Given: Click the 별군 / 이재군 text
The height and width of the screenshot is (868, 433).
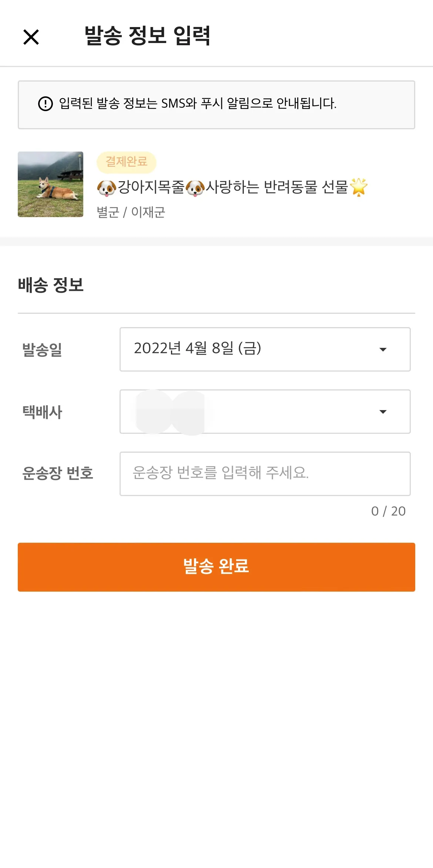Looking at the screenshot, I should 131,212.
